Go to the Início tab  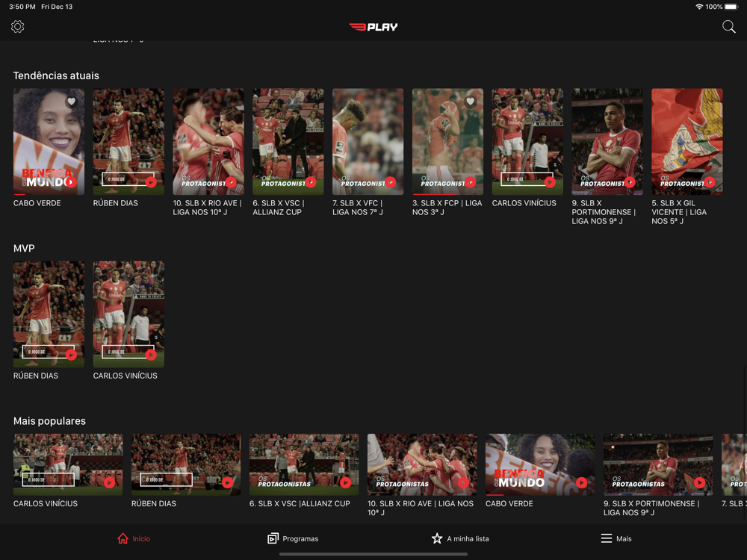point(134,538)
